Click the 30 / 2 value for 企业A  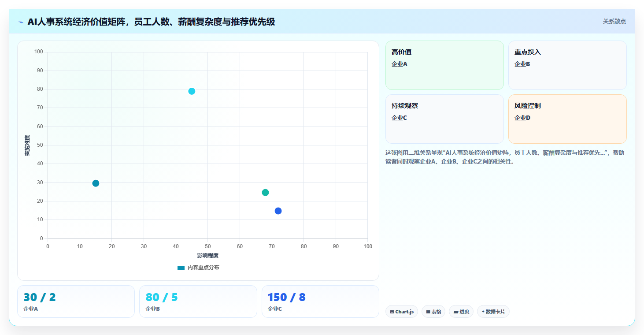pos(40,298)
